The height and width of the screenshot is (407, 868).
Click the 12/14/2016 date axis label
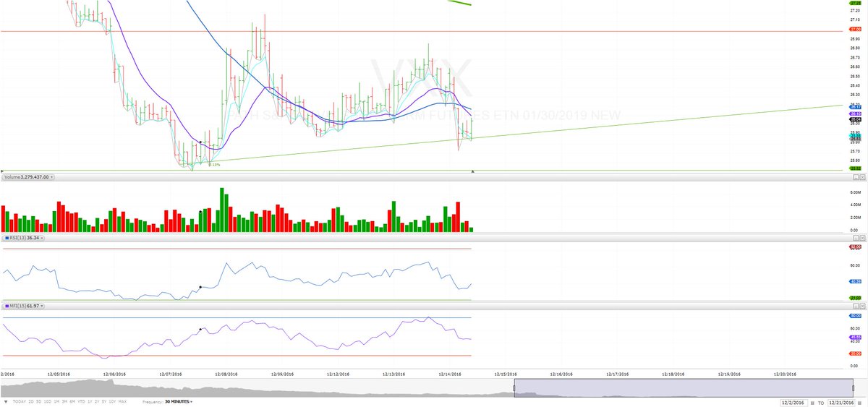pyautogui.click(x=451, y=374)
